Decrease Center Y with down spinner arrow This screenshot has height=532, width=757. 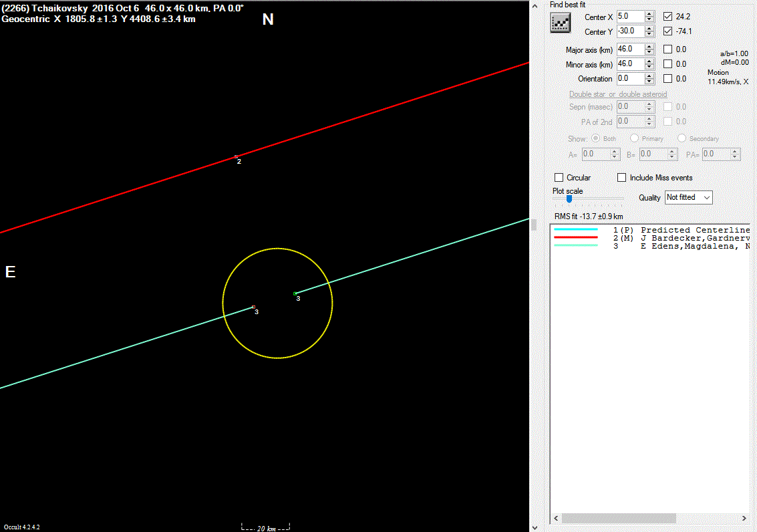pyautogui.click(x=649, y=34)
